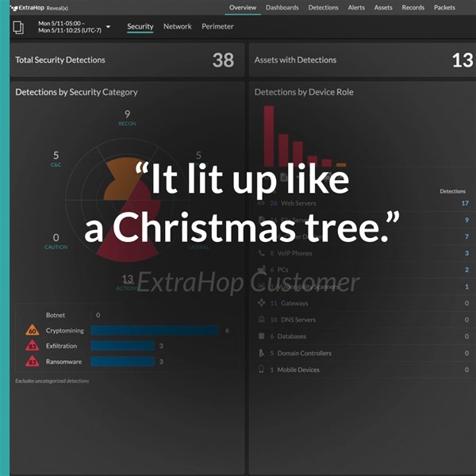Screen dimensions: 476x476
Task: Click the PCs device icon
Action: point(261,270)
